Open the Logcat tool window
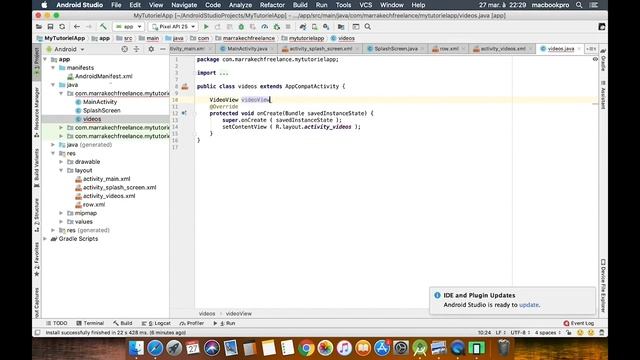This screenshot has height=360, width=640. pyautogui.click(x=156, y=323)
